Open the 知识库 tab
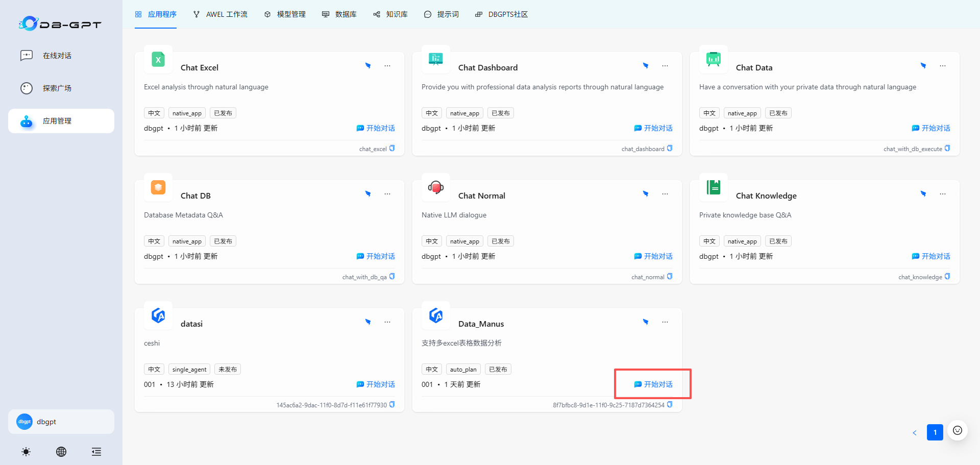 pyautogui.click(x=390, y=14)
